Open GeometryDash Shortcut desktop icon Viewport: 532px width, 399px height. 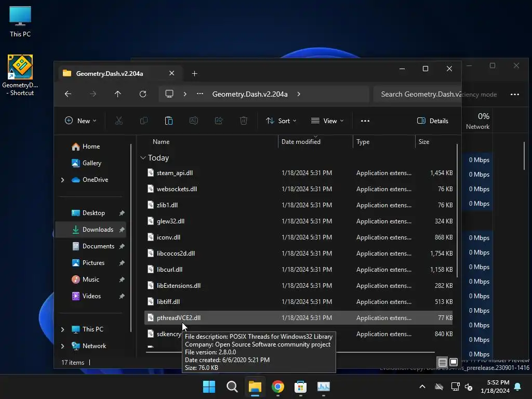pos(20,75)
